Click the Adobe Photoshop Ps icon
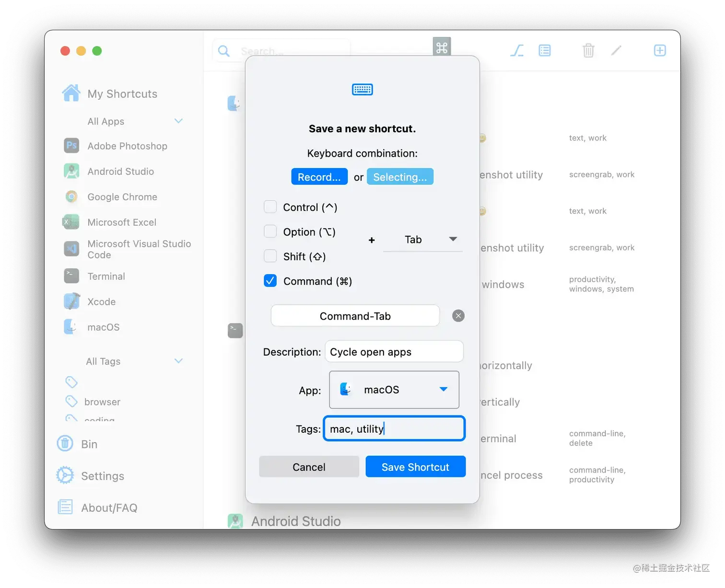This screenshot has height=588, width=725. pyautogui.click(x=71, y=146)
